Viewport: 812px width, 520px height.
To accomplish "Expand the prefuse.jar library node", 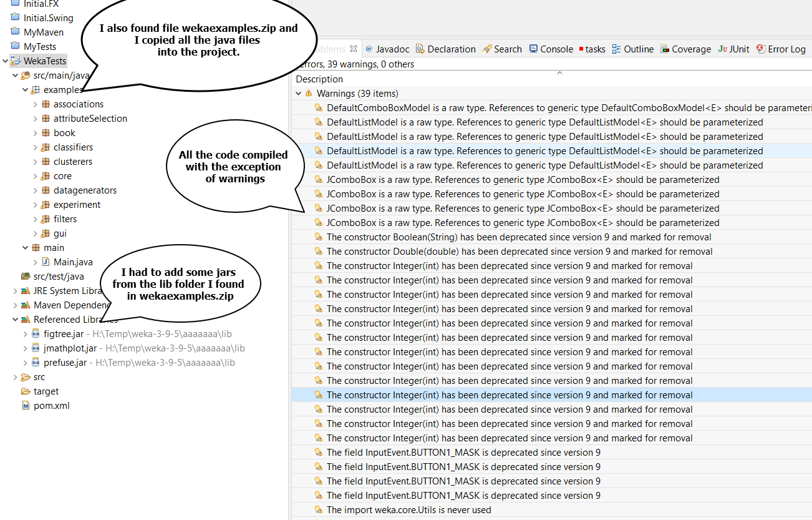I will pos(26,363).
